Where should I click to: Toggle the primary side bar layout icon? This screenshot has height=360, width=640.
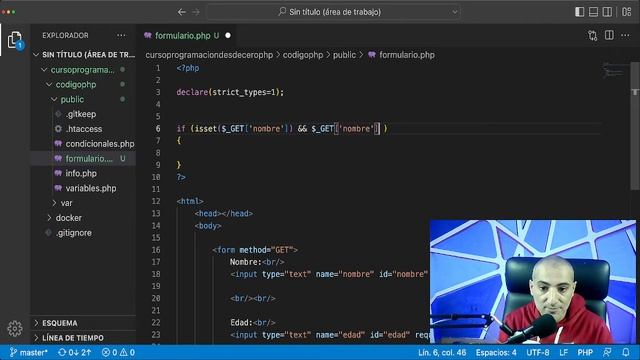(x=579, y=12)
